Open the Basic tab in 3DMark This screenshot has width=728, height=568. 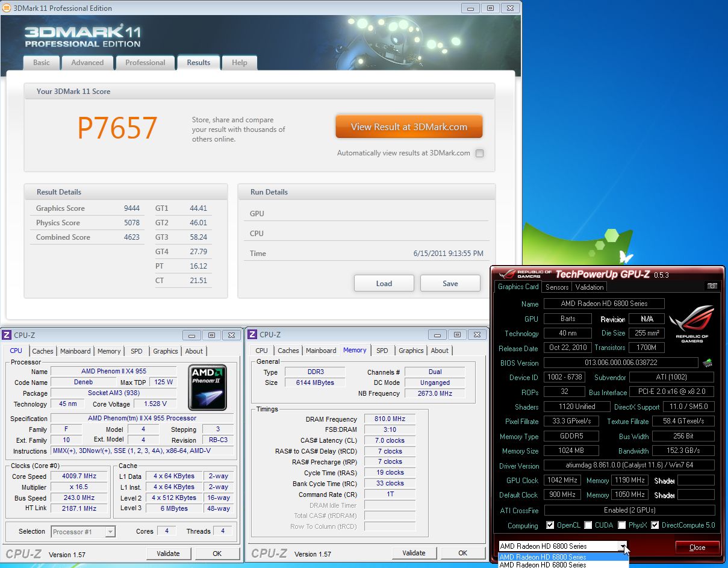coord(42,63)
